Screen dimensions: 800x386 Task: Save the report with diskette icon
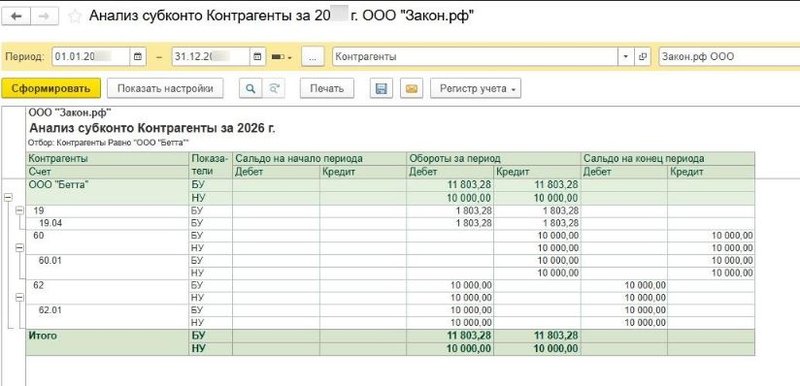click(381, 88)
